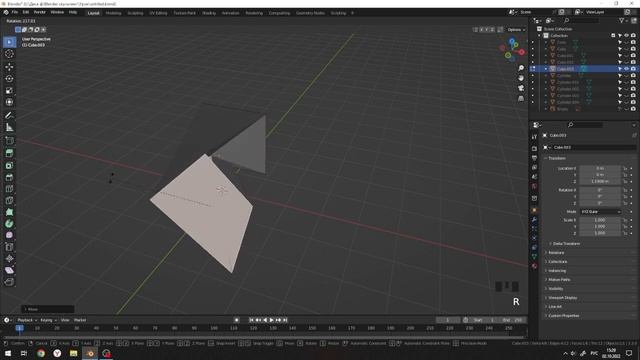Activate the Extrude Region tool
Image resolution: width=640 pixels, height=360 pixels.
(9, 153)
